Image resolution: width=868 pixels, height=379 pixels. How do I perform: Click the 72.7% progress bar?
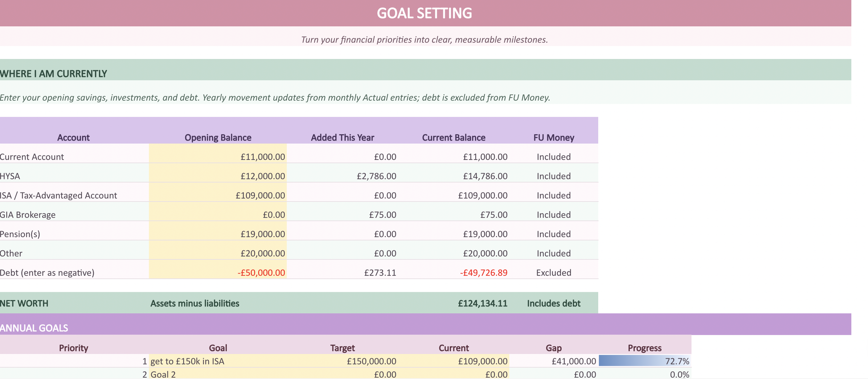[645, 361]
